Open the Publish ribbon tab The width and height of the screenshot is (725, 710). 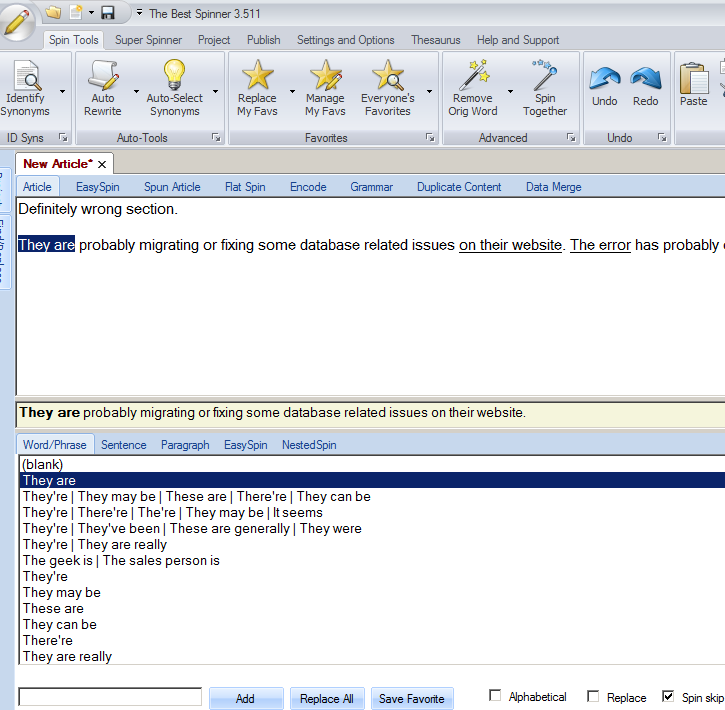click(x=264, y=40)
